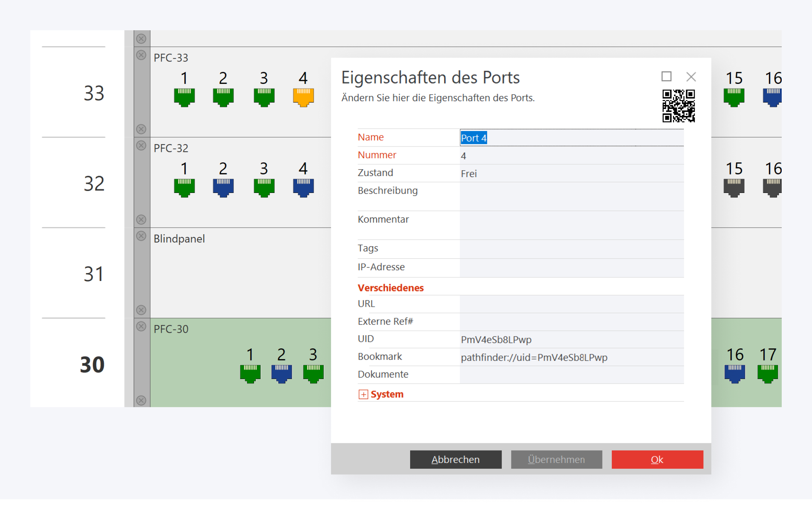Image resolution: width=812 pixels, height=509 pixels.
Task: Select green port 1 in PFC-33
Action: tap(184, 97)
